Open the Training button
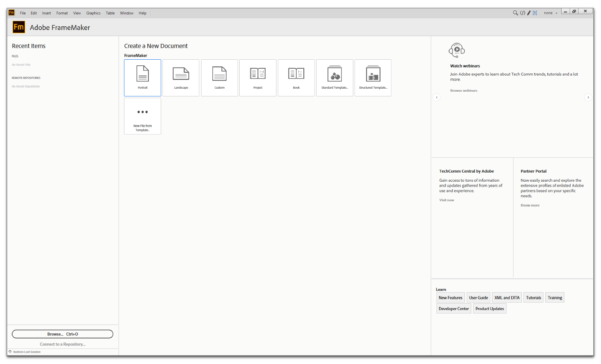This screenshot has height=364, width=601. pyautogui.click(x=555, y=298)
